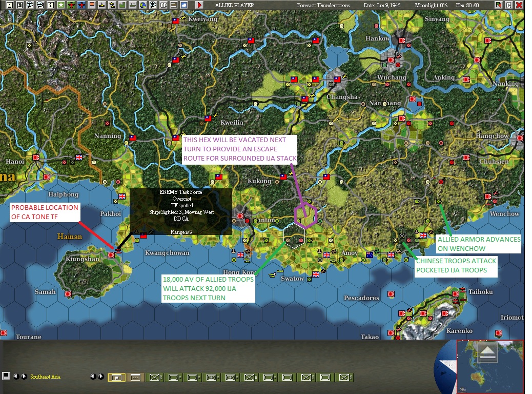Screen dimensions: 532x394
Task: Open the green factory industry icon
Action: [x=122, y=5]
